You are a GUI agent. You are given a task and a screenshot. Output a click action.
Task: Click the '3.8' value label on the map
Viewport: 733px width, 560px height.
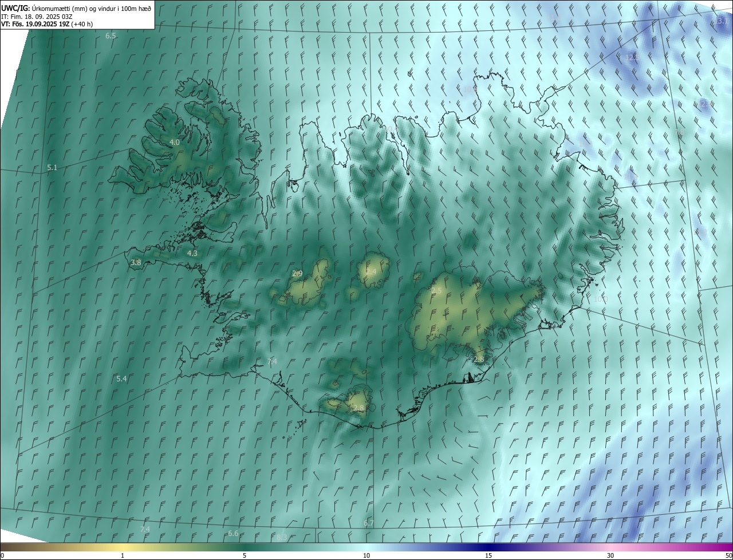click(x=136, y=262)
